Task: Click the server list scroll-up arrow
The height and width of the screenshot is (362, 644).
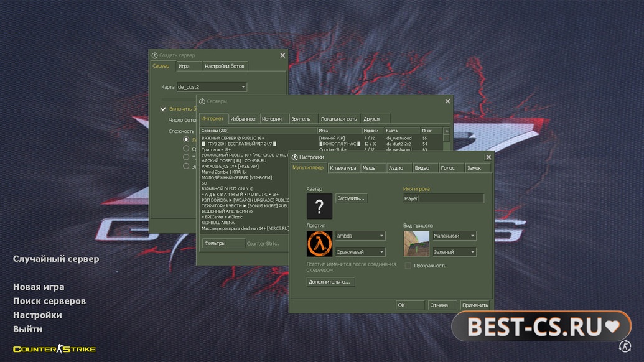Action: click(x=447, y=131)
